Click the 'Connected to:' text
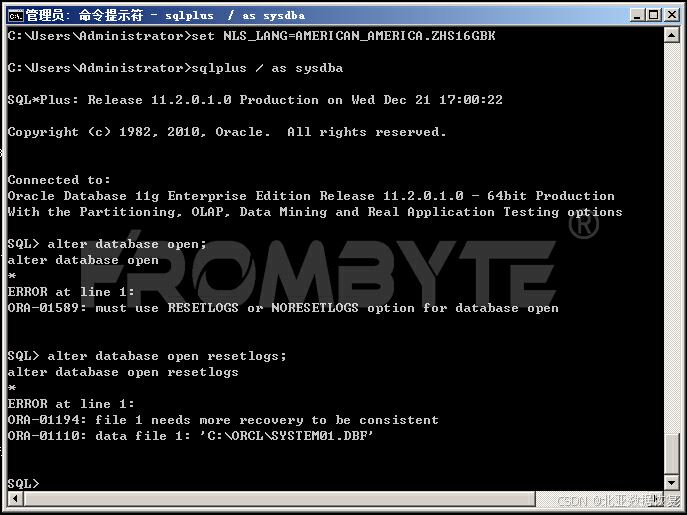Image resolution: width=687 pixels, height=515 pixels. tap(59, 180)
